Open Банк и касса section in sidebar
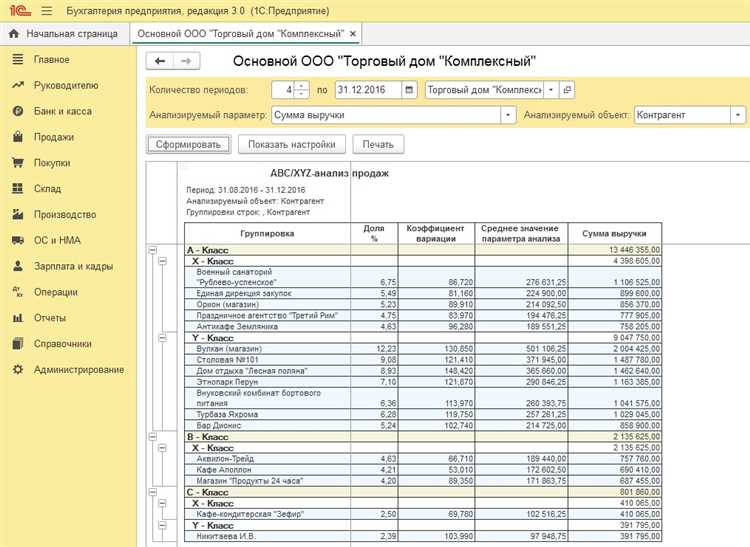 coord(64,111)
